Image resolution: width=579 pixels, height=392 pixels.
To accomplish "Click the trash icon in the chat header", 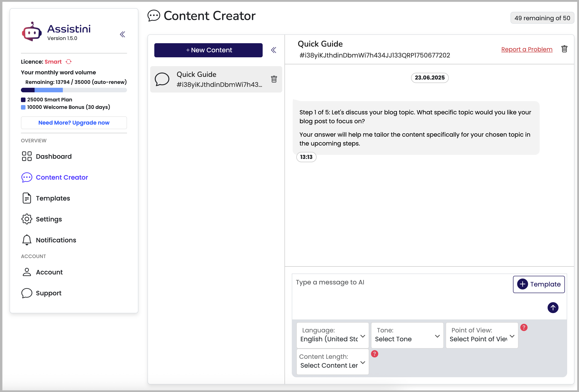I will click(x=564, y=49).
